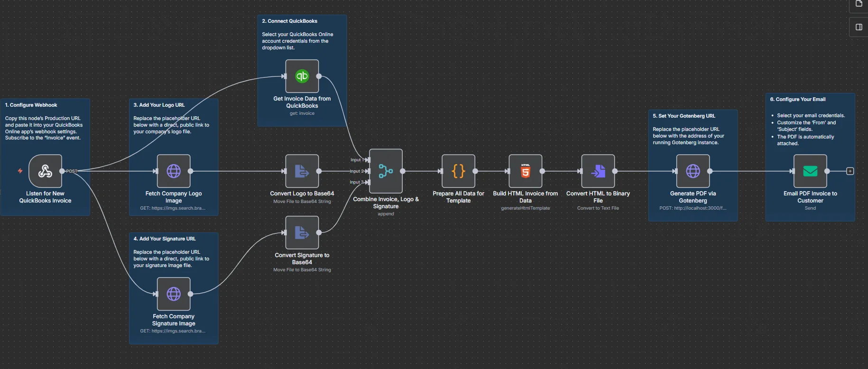Open the Generate PDF via Gotenberg node
Image resolution: width=868 pixels, height=369 pixels.
[693, 171]
